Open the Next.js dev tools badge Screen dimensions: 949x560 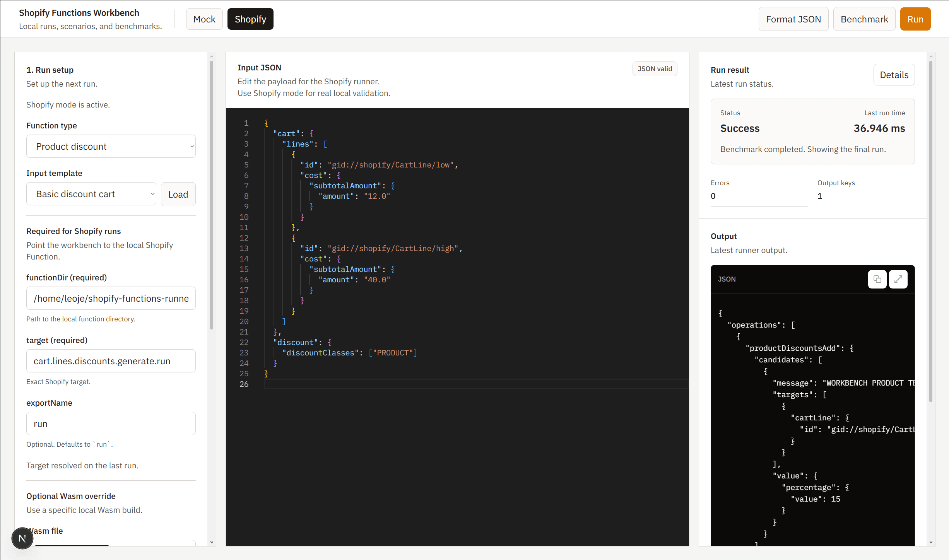click(22, 538)
